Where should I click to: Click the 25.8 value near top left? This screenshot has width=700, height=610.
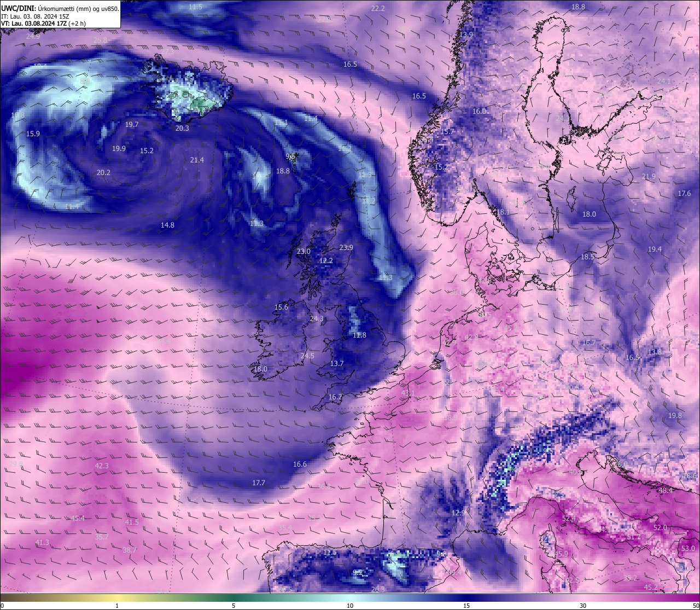tap(101, 40)
